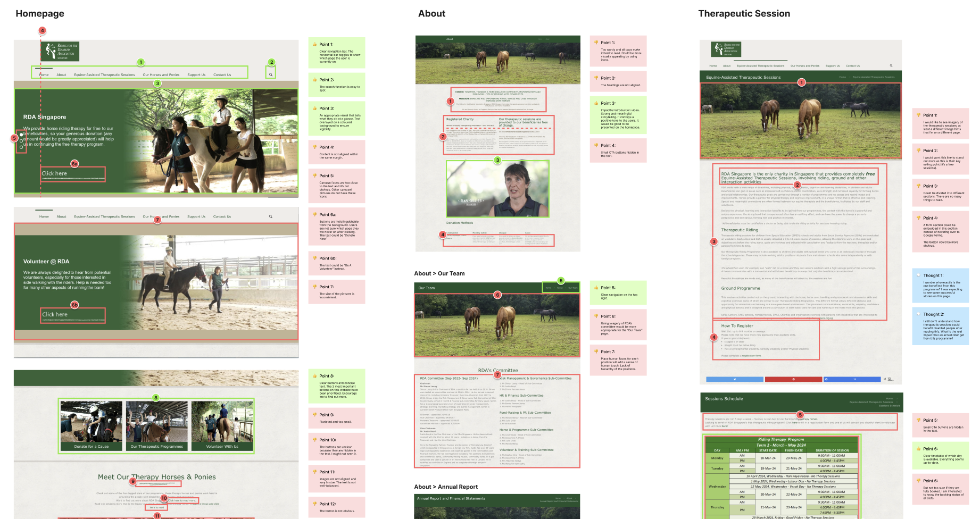Select the 'About' board heading

(431, 14)
